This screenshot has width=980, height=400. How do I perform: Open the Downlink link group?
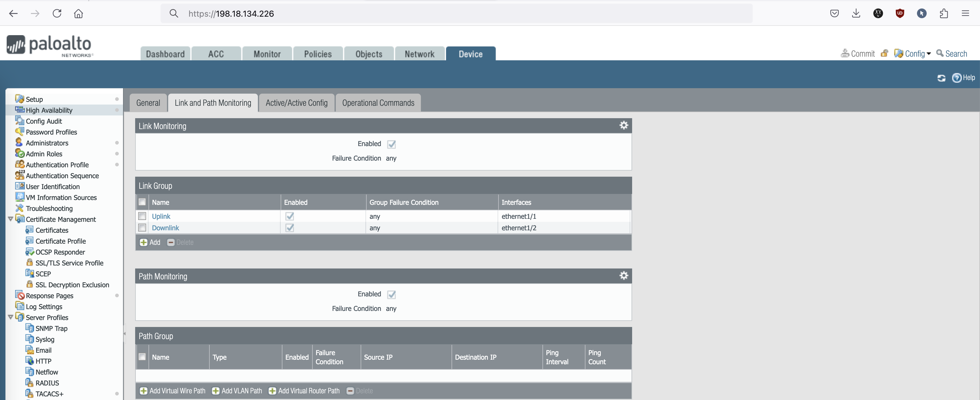coord(165,228)
